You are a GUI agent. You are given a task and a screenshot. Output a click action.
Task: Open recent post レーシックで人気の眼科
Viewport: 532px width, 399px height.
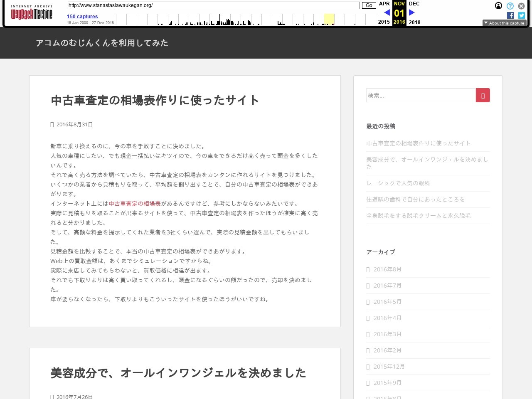(x=398, y=183)
